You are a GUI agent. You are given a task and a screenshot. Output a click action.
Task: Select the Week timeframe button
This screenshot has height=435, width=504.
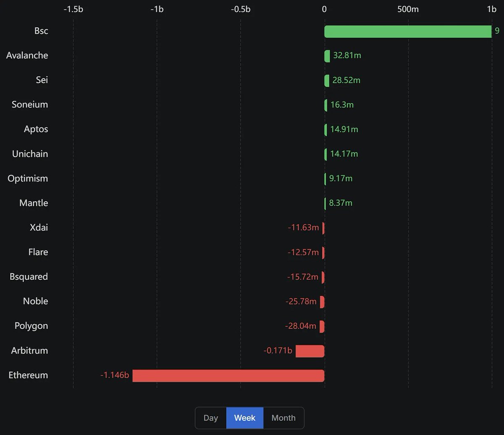coord(245,418)
